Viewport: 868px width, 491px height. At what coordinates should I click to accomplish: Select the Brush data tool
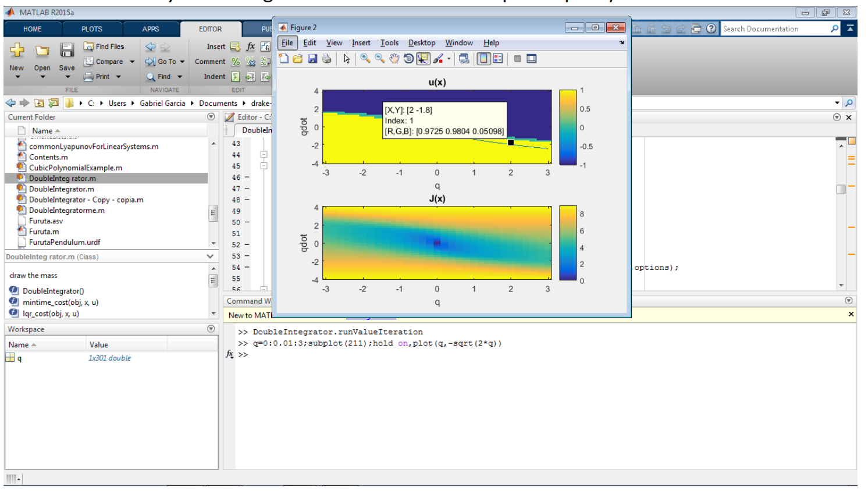[x=438, y=59]
